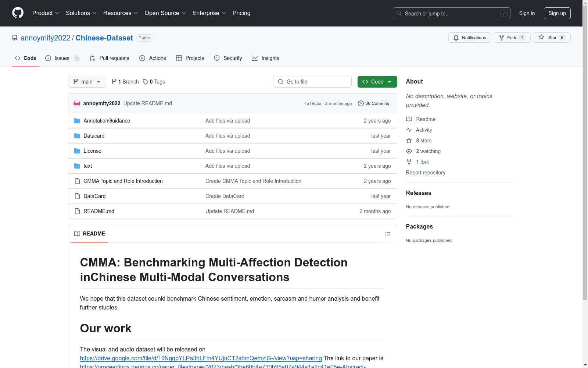This screenshot has width=588, height=368.
Task: Open the annoymity2022 avatar in commit row
Action: click(x=77, y=103)
